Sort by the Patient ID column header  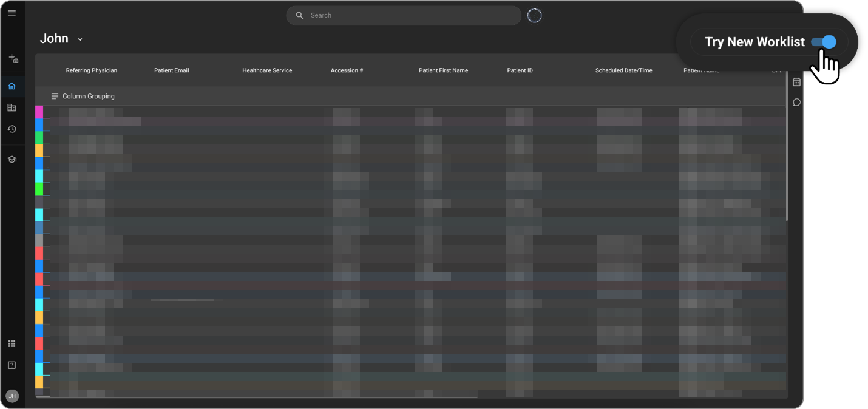(520, 70)
